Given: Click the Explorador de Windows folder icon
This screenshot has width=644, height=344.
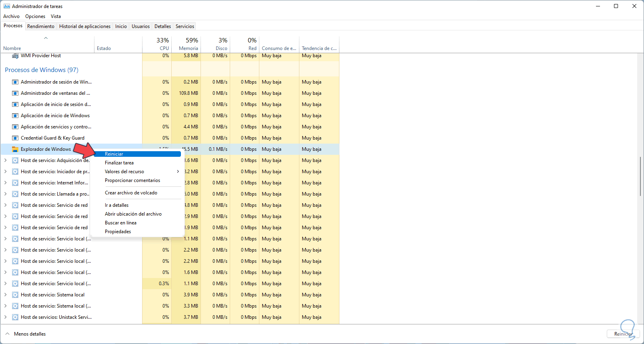Looking at the screenshot, I should (x=15, y=149).
